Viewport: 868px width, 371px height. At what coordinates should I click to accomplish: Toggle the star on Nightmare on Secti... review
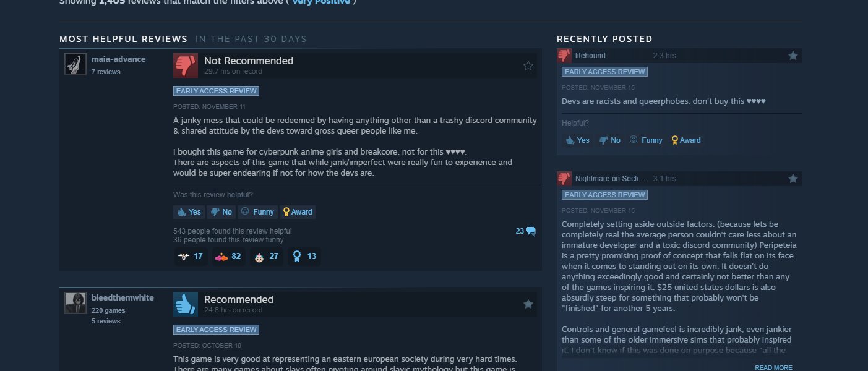tap(793, 179)
